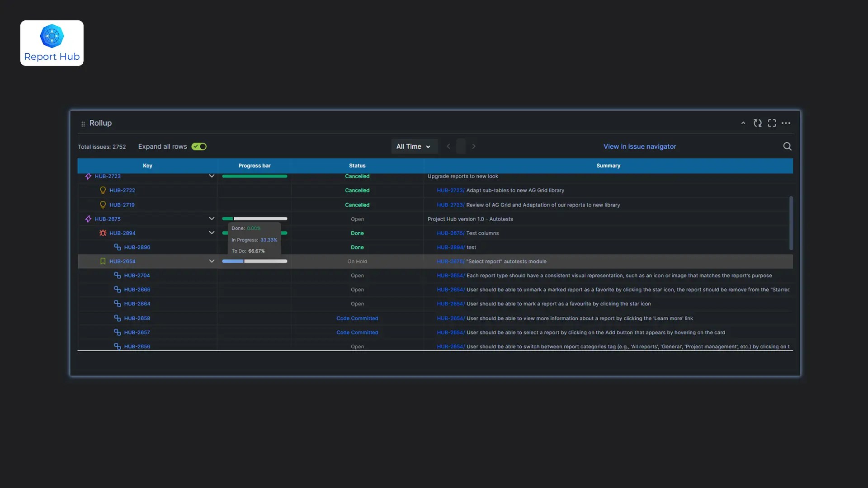Open View in issue navigator link
The width and height of the screenshot is (868, 488).
click(x=640, y=146)
